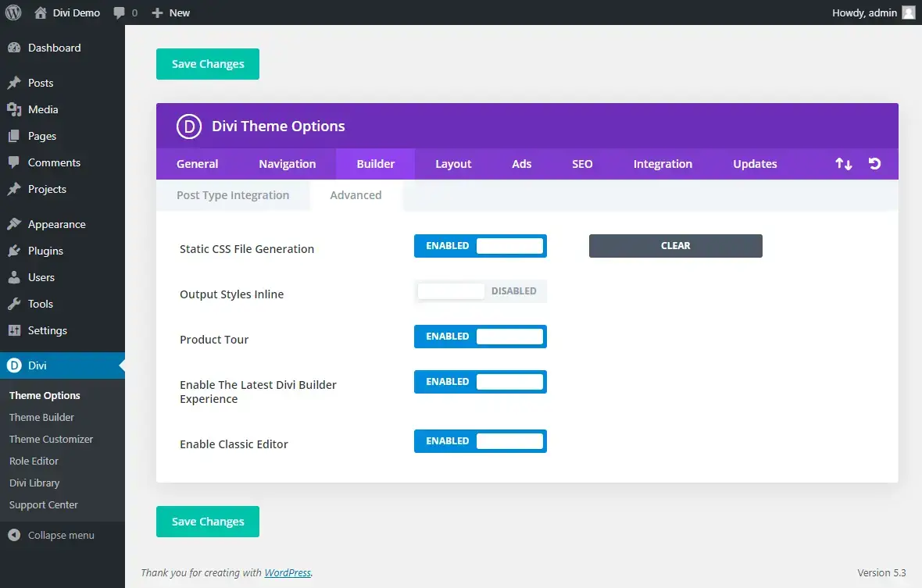The height and width of the screenshot is (588, 922).
Task: Click the Tools wrench icon
Action: coord(14,304)
